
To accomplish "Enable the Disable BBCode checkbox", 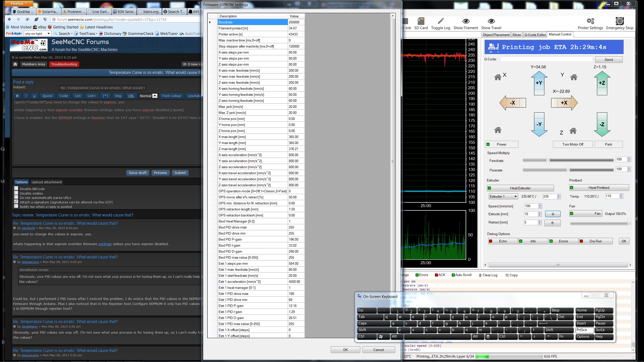I will click(16, 188).
